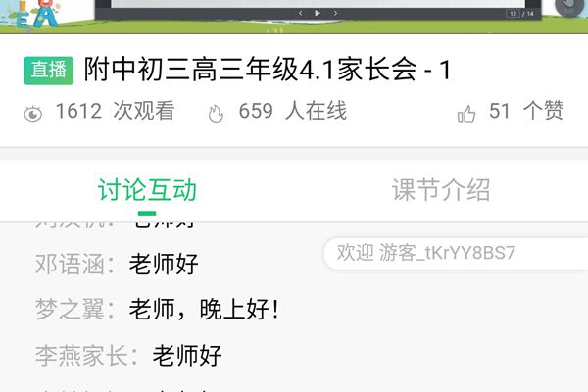Click the welcome banner 欢迎 游客_tKrYY8BS7
The image size is (588, 392).
click(456, 253)
